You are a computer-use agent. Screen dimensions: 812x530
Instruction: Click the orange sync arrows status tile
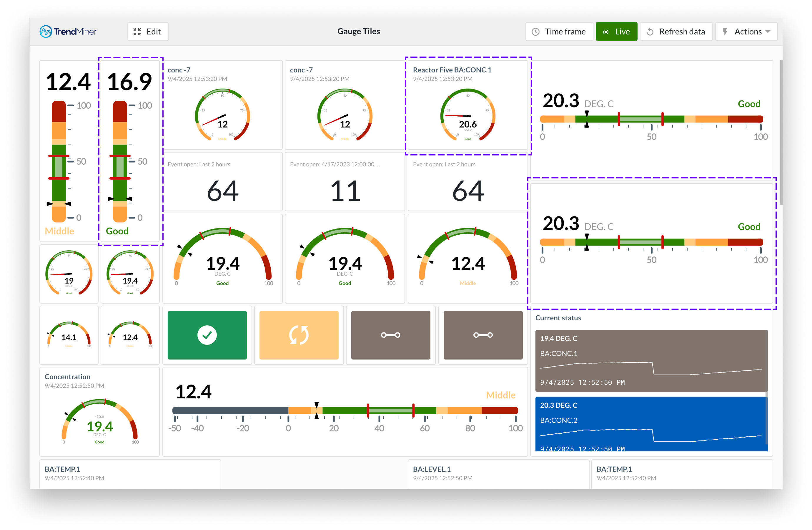click(x=299, y=335)
